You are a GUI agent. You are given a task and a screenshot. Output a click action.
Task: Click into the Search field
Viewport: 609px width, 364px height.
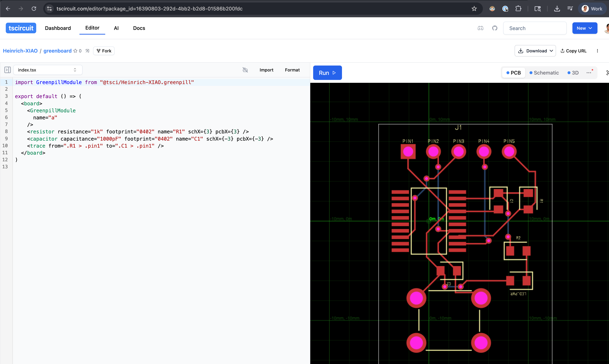[535, 28]
